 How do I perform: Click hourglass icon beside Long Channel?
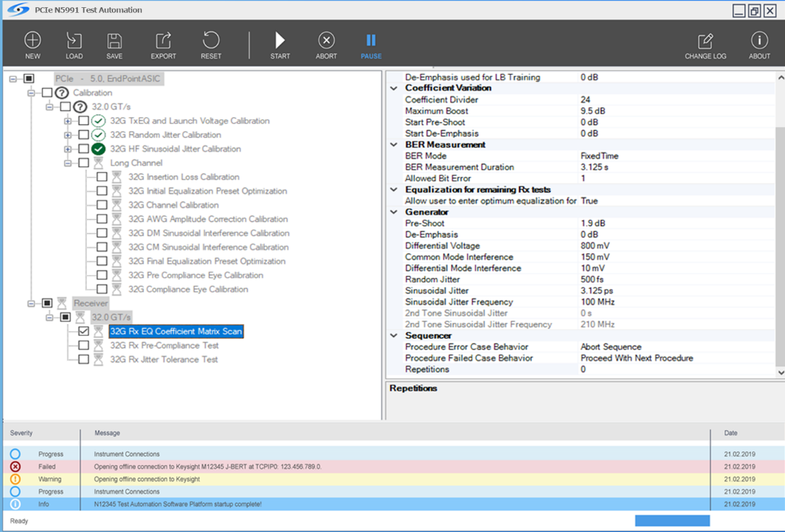(x=99, y=162)
